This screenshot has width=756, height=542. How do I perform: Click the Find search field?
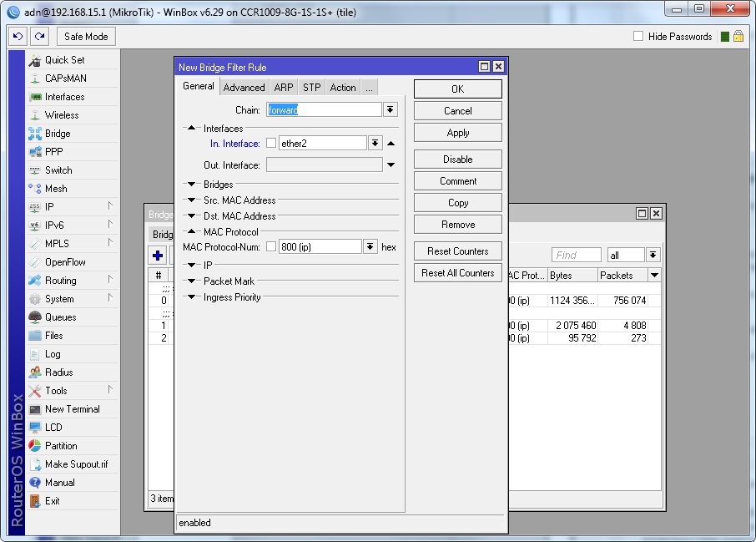coord(576,256)
